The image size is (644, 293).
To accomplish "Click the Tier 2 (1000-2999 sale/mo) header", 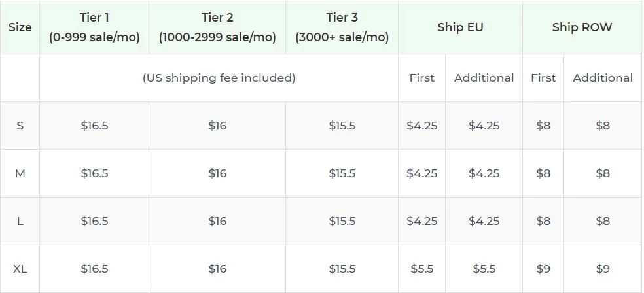I will coord(217,27).
